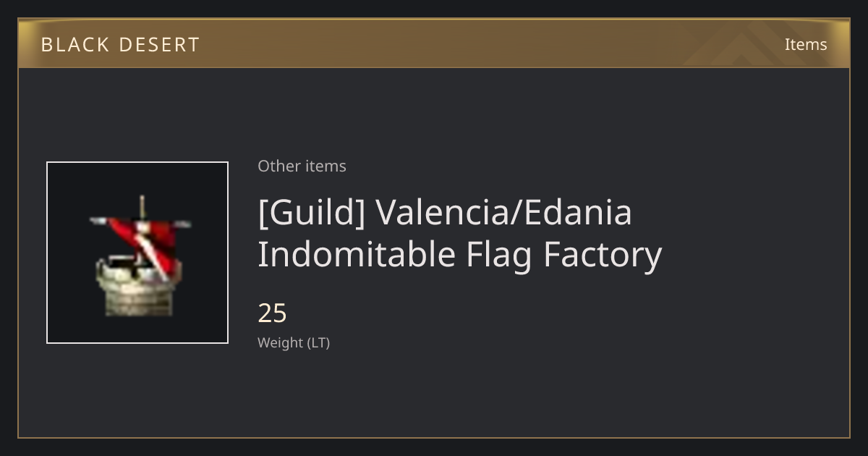Click the stone tower base of the icon
This screenshot has width=868, height=456.
(138, 290)
